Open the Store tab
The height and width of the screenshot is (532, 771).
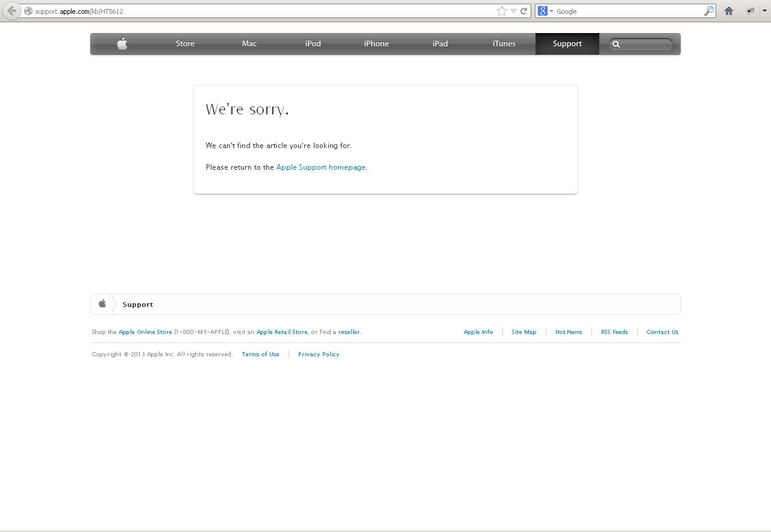(x=185, y=43)
